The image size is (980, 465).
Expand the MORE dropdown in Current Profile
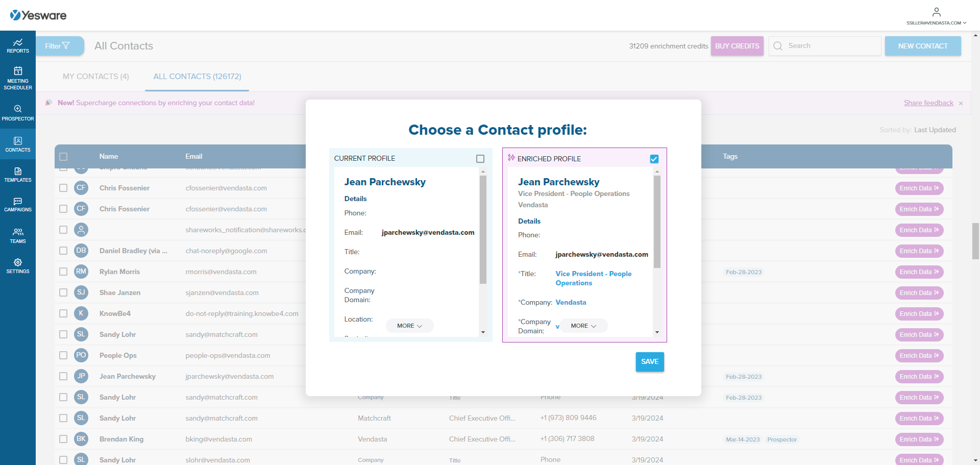(409, 325)
